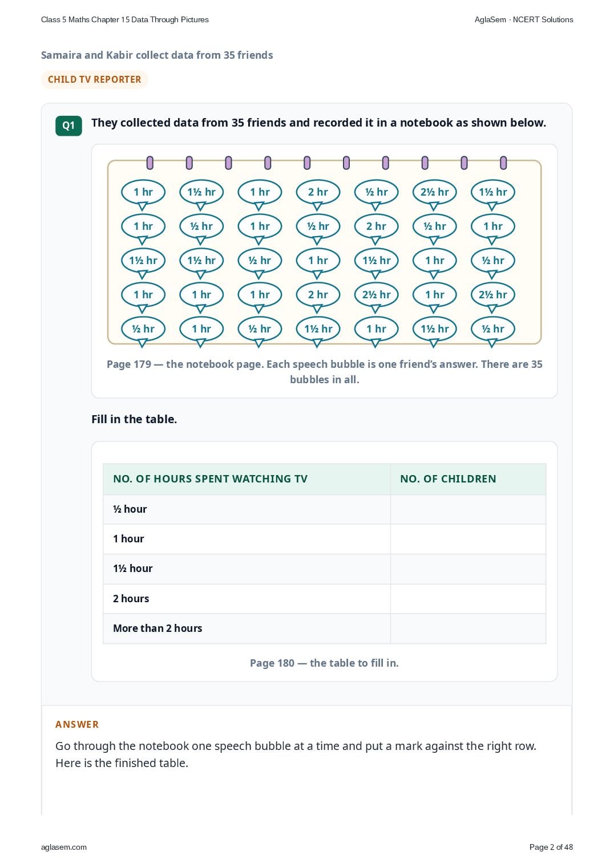The height and width of the screenshot is (868, 614).
Task: Click the bottom-left ½ hr bubble
Action: point(143,329)
